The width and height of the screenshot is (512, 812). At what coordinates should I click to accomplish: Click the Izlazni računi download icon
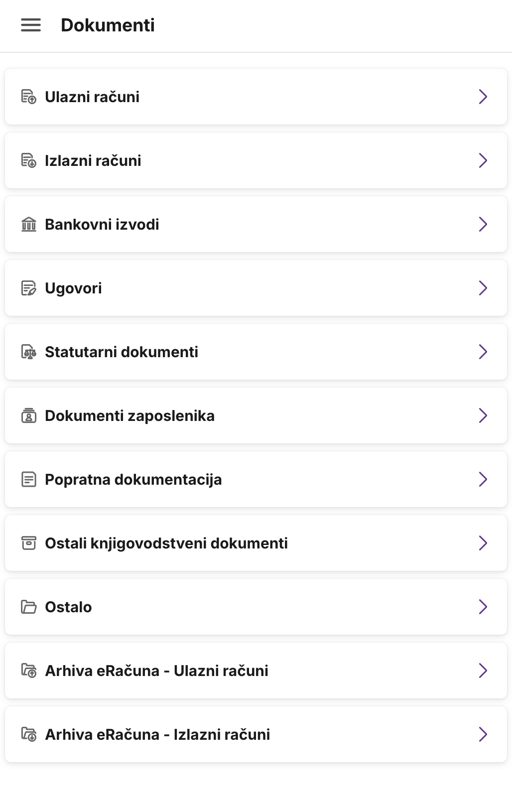click(x=28, y=160)
